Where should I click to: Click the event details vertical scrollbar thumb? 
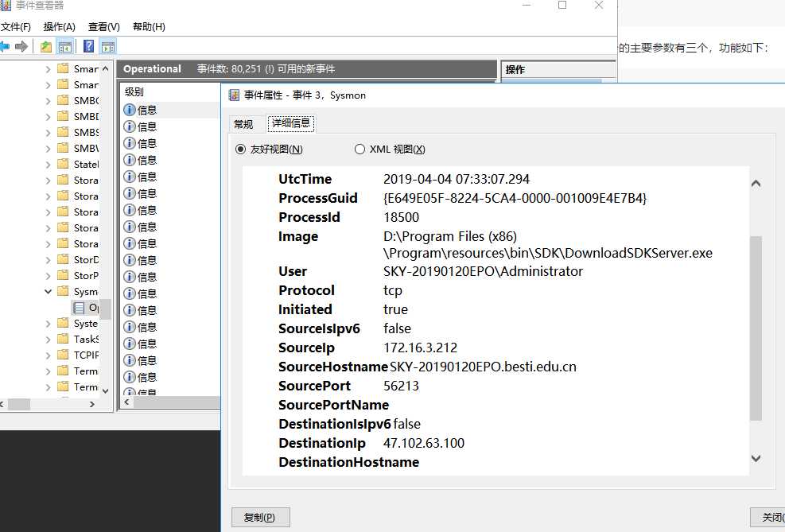756,328
